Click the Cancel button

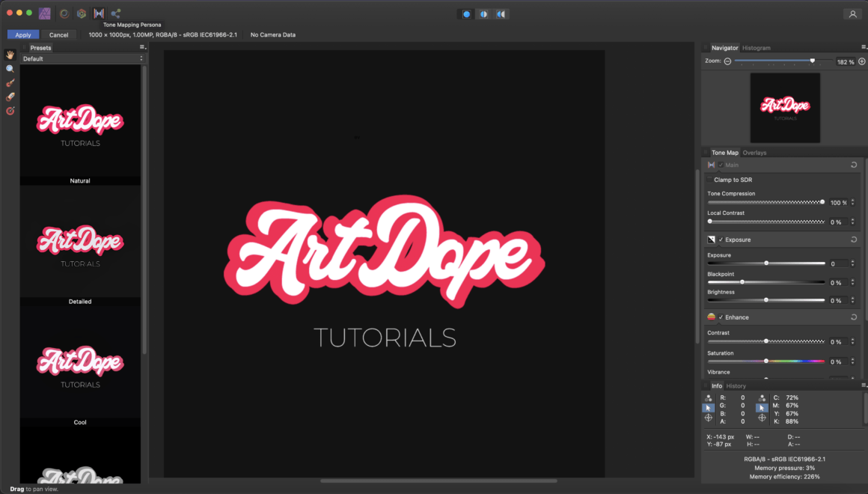(58, 35)
